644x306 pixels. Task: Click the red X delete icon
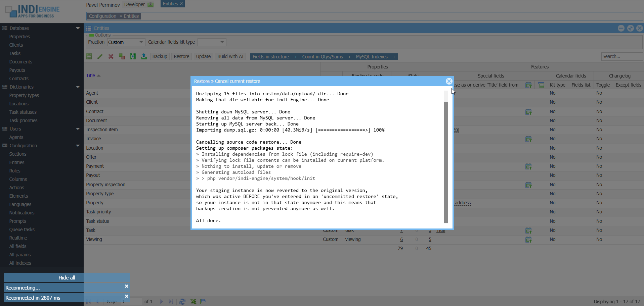coord(111,56)
